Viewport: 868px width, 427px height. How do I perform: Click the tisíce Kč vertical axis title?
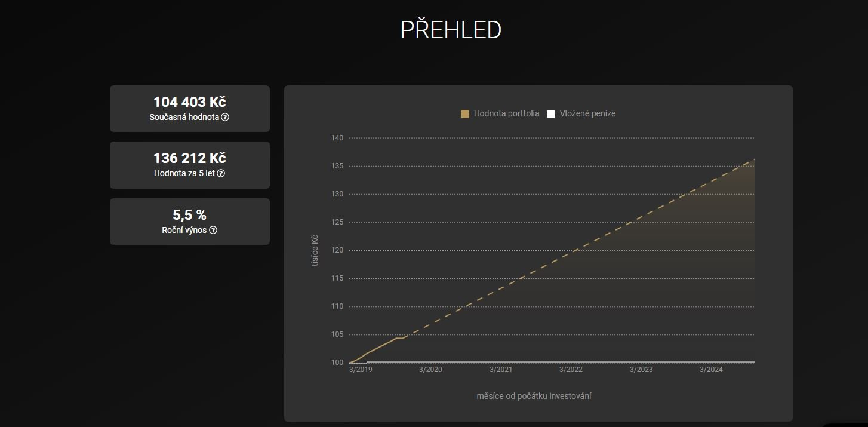pos(315,250)
